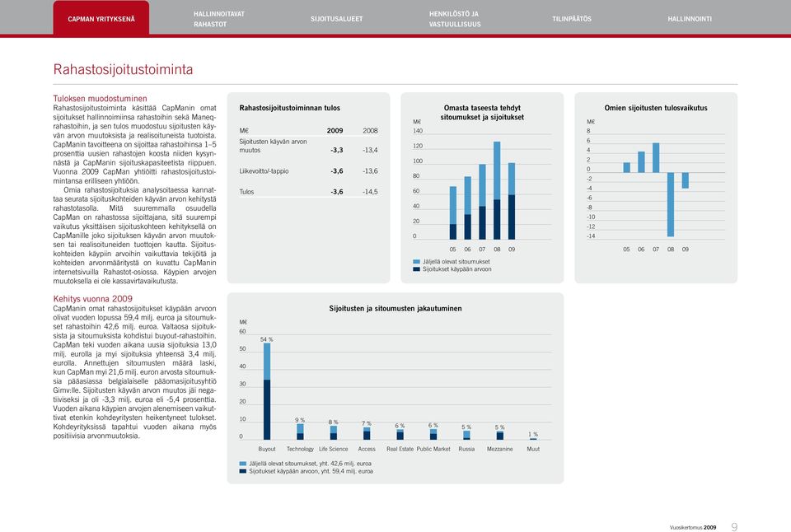Click the 09 bar in sitoumukset chart
The height and width of the screenshot is (532, 791).
click(512, 201)
